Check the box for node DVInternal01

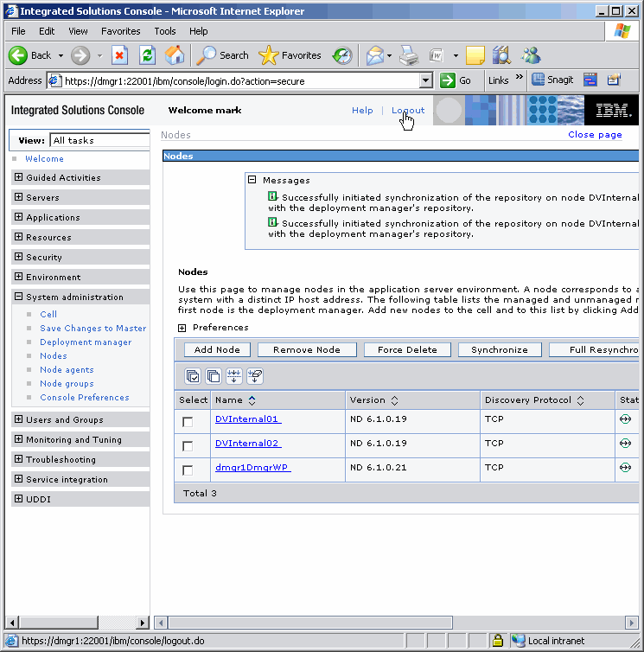(188, 422)
